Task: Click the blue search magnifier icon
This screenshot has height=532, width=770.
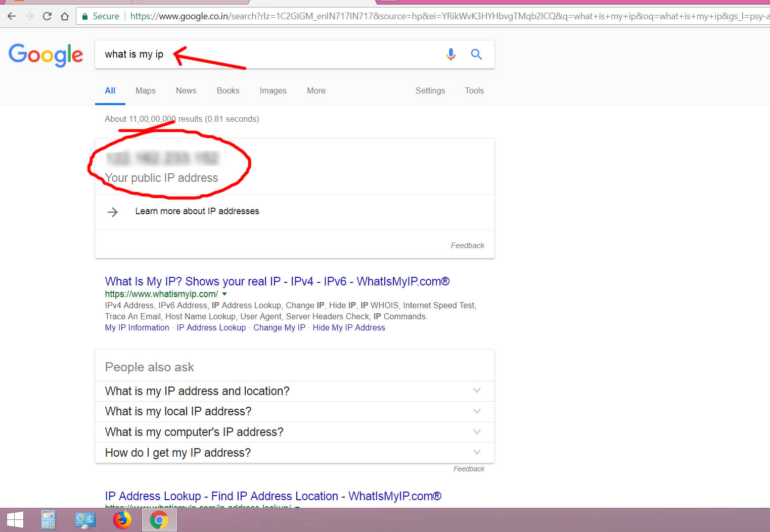Action: pos(476,54)
